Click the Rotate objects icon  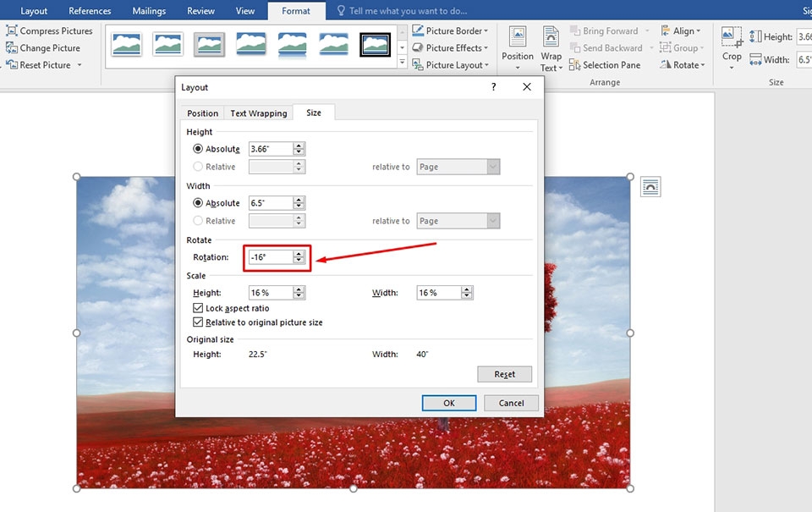666,65
